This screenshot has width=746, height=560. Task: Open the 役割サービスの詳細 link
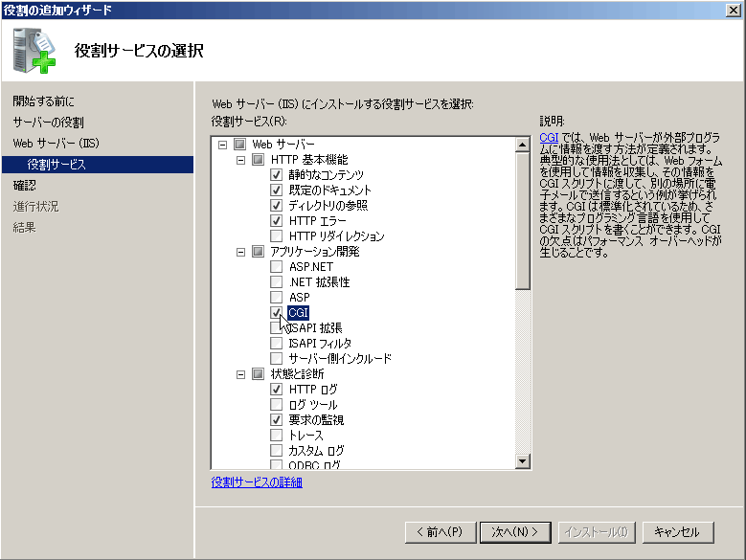257,482
